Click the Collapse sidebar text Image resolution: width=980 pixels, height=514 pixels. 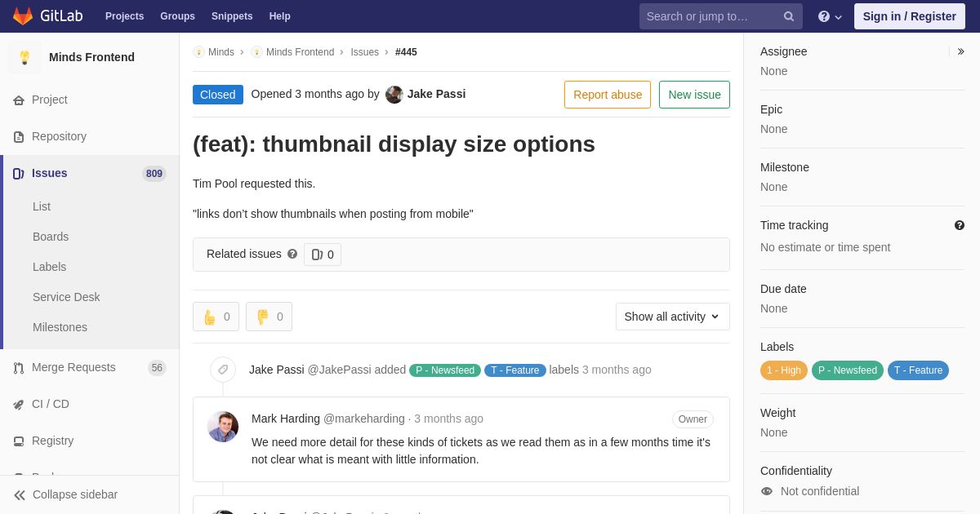75,494
